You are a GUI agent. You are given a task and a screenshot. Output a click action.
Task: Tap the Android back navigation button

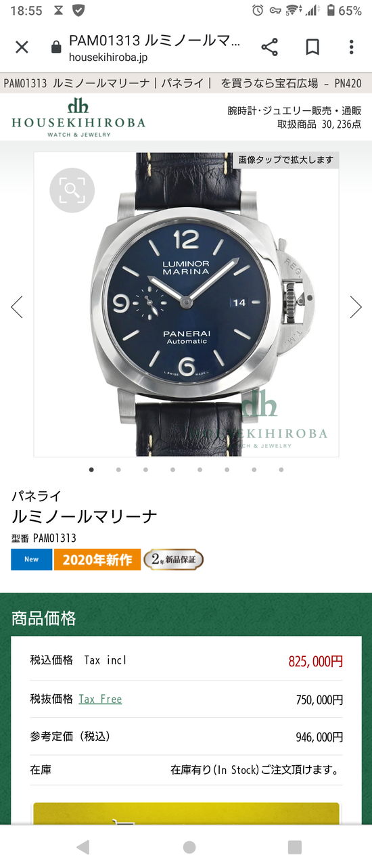point(83,847)
